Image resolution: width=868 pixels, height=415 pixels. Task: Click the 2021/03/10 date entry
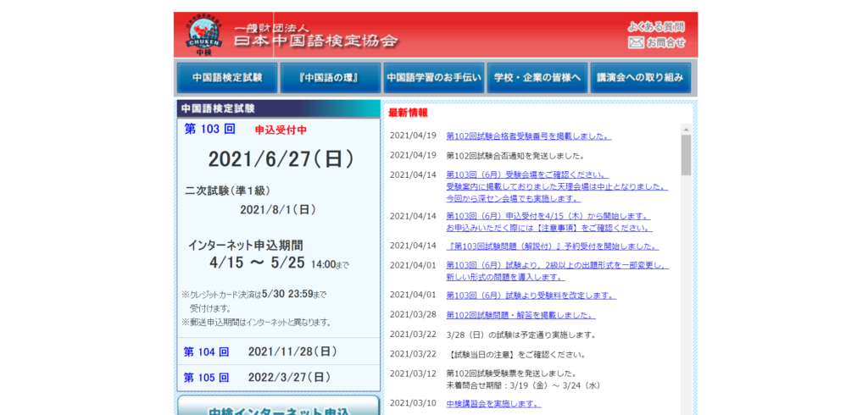coord(413,403)
